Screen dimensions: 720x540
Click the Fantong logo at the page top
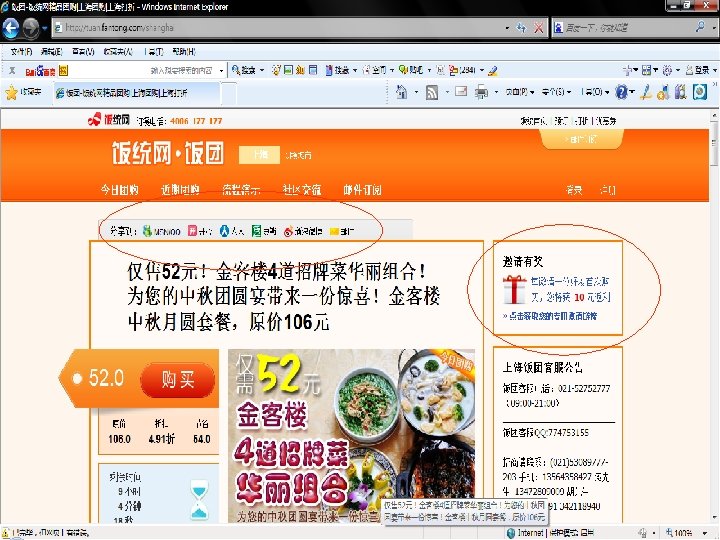pyautogui.click(x=108, y=120)
